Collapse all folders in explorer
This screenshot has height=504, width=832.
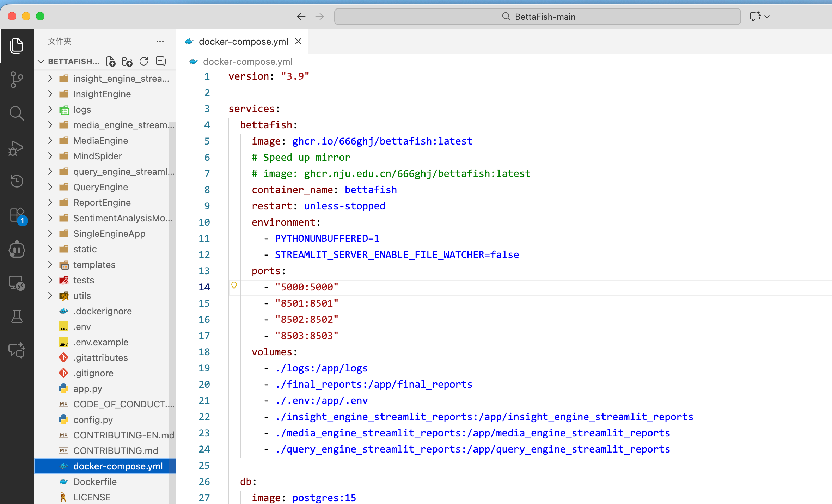point(160,62)
